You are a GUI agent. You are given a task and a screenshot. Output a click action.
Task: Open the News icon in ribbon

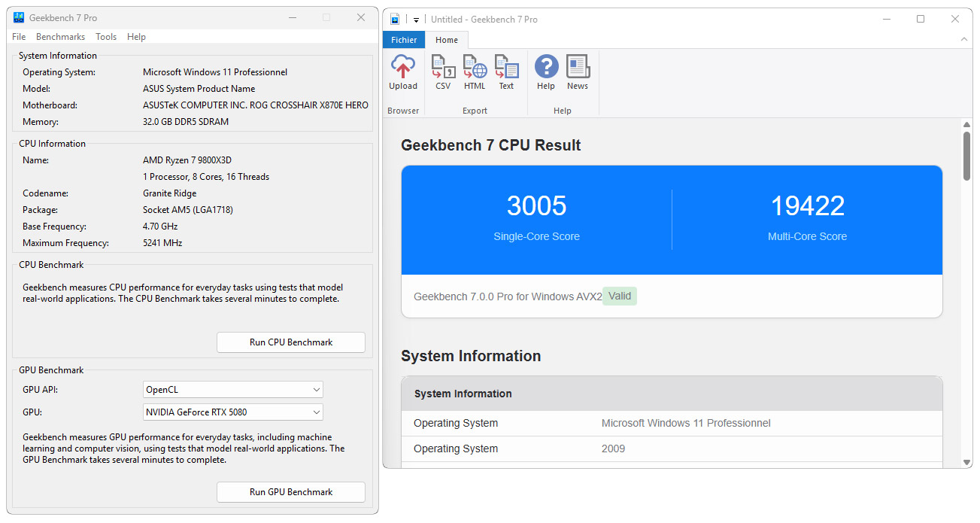[x=578, y=66]
